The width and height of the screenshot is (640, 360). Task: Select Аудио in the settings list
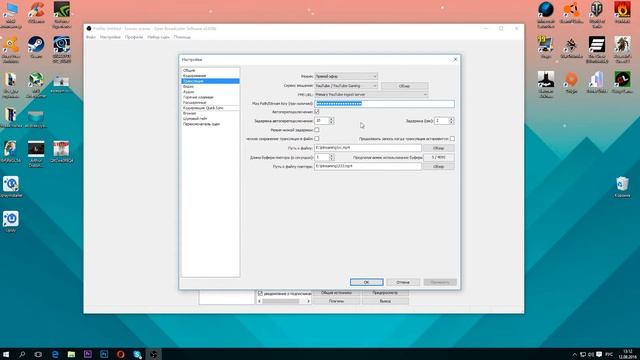tap(210, 92)
